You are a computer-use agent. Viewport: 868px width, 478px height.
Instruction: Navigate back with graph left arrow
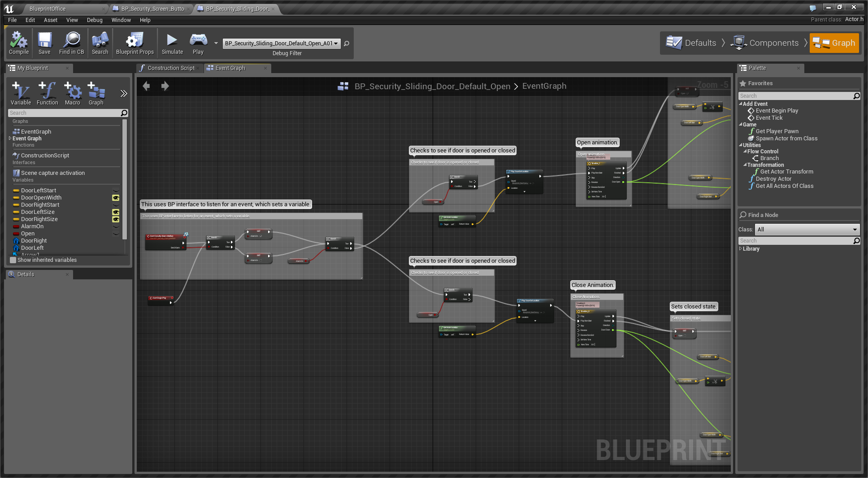146,86
